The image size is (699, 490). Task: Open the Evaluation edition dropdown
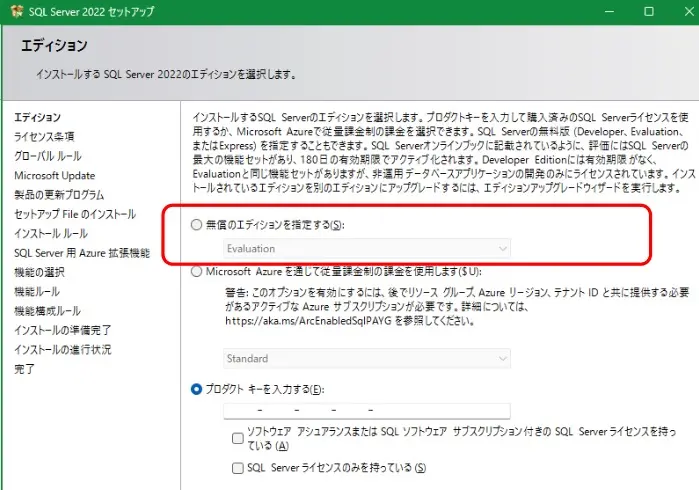[367, 248]
